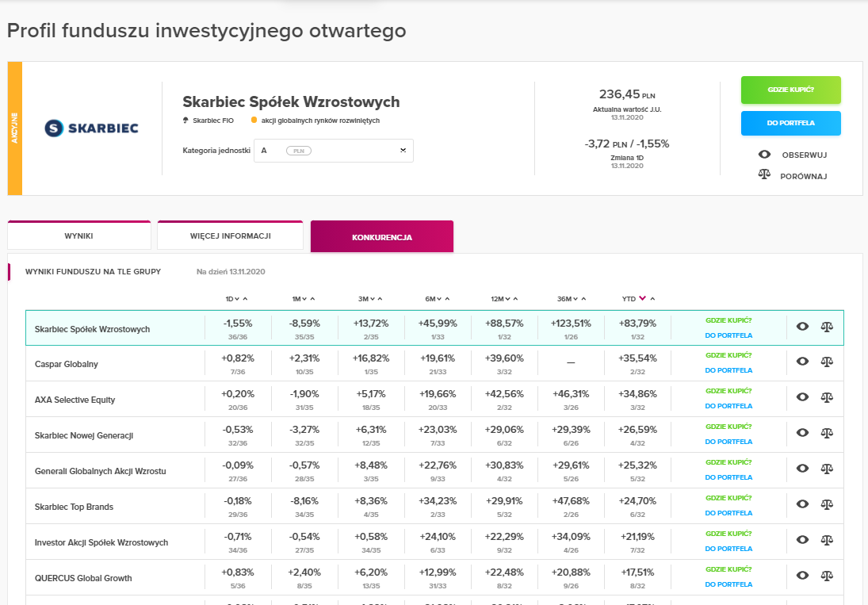868x605 pixels.
Task: Click the PORÓWNAJ scales icon in fund header
Action: click(x=764, y=174)
